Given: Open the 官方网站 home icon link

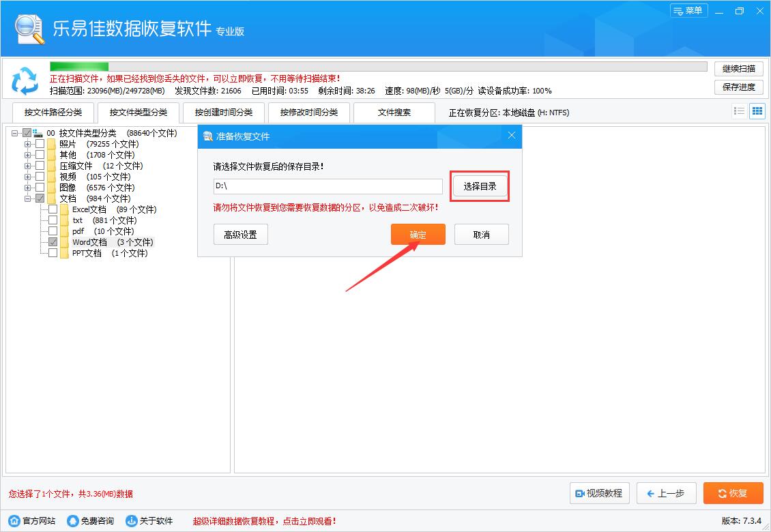Looking at the screenshot, I should click(x=15, y=520).
